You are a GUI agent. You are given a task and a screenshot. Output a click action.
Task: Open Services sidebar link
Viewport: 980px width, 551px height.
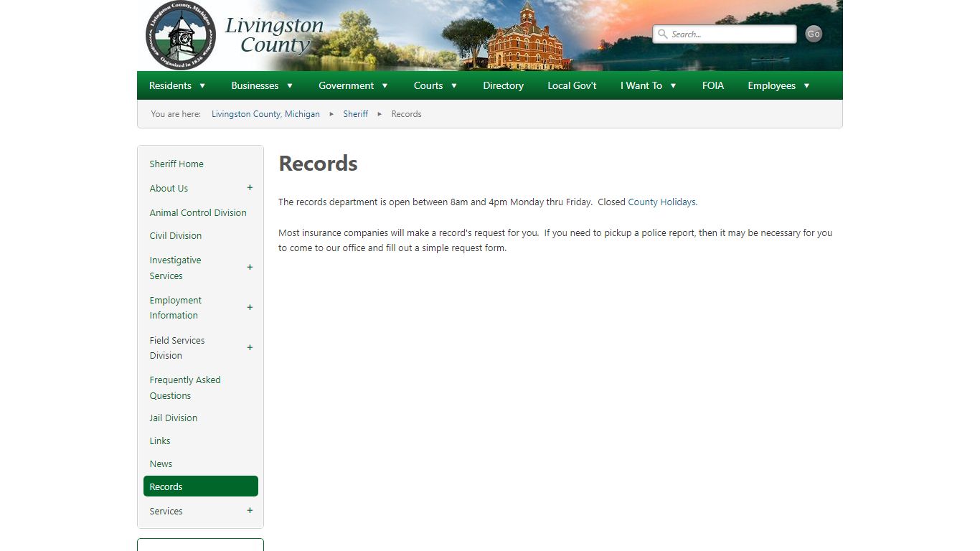(x=166, y=511)
